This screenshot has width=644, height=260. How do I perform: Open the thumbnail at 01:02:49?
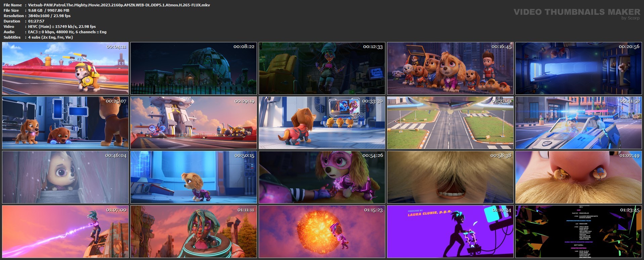coord(579,177)
